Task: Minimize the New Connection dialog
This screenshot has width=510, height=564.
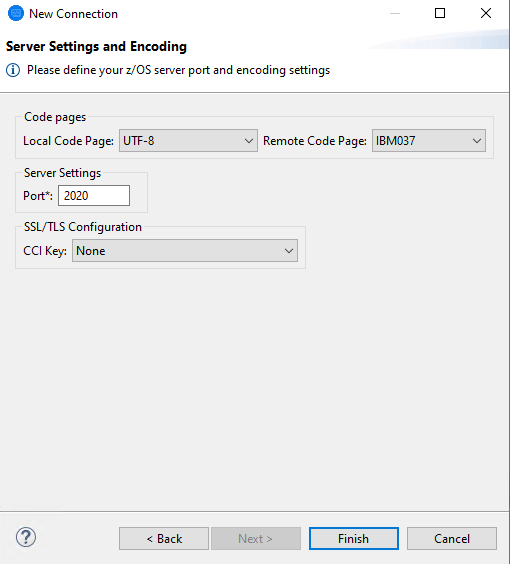Action: point(395,13)
